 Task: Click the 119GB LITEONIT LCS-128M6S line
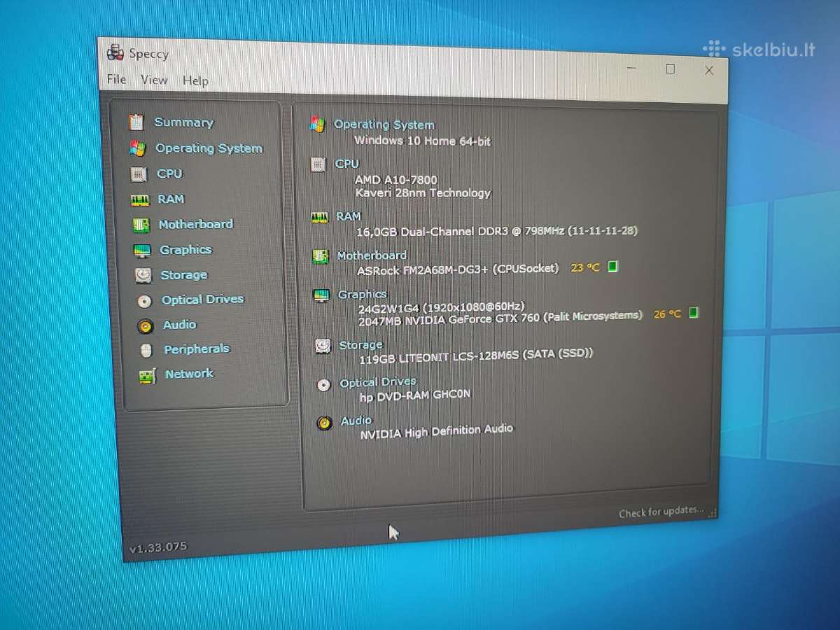point(476,357)
